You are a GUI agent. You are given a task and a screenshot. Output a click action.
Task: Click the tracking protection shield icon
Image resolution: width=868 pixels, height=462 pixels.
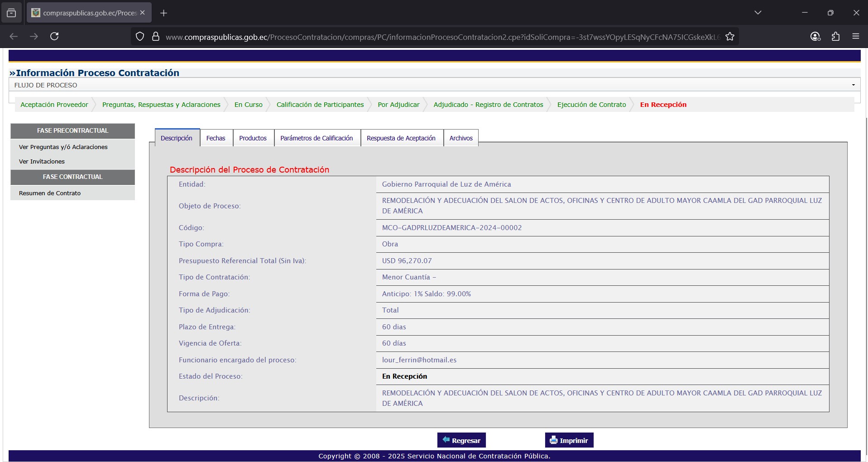tap(140, 37)
